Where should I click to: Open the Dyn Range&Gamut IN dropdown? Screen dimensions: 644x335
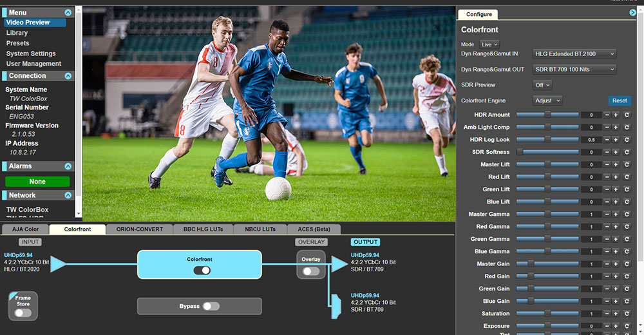point(574,54)
